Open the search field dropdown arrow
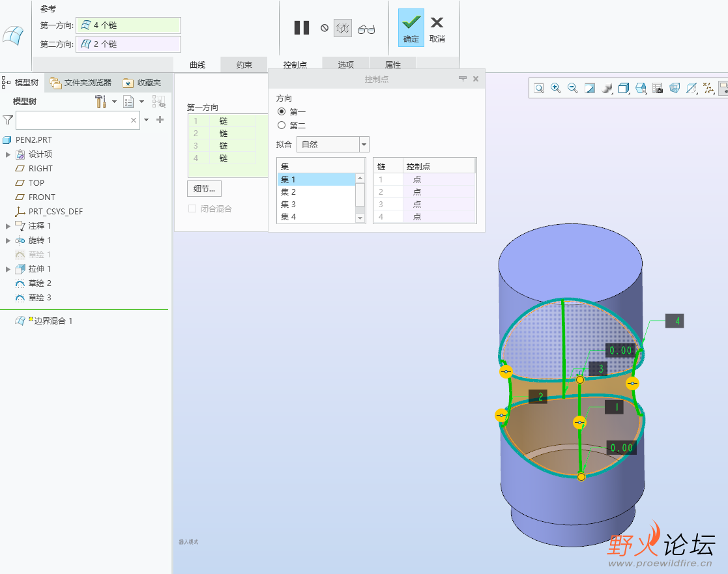This screenshot has height=574, width=728. click(146, 120)
